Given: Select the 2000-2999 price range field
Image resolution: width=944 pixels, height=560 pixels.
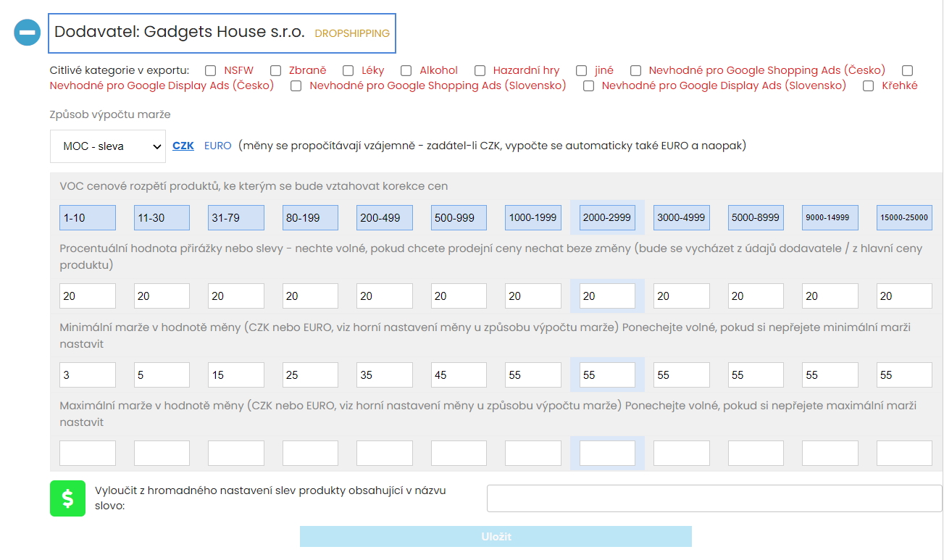Looking at the screenshot, I should (607, 217).
